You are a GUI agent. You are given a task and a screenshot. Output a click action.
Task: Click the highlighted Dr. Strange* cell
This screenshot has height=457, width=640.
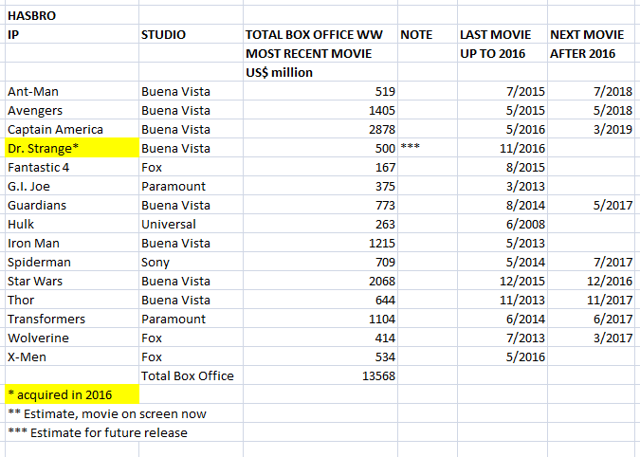coord(72,148)
